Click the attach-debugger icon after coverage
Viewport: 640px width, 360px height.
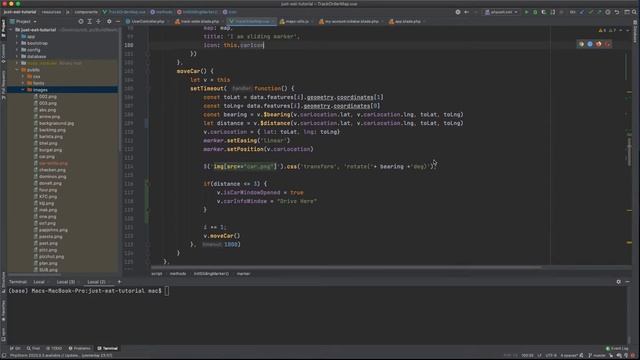tap(553, 12)
